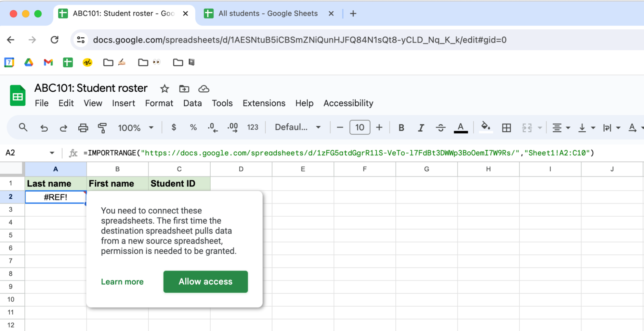Image resolution: width=644 pixels, height=331 pixels.
Task: Format as currency with dollar icon
Action: click(174, 128)
